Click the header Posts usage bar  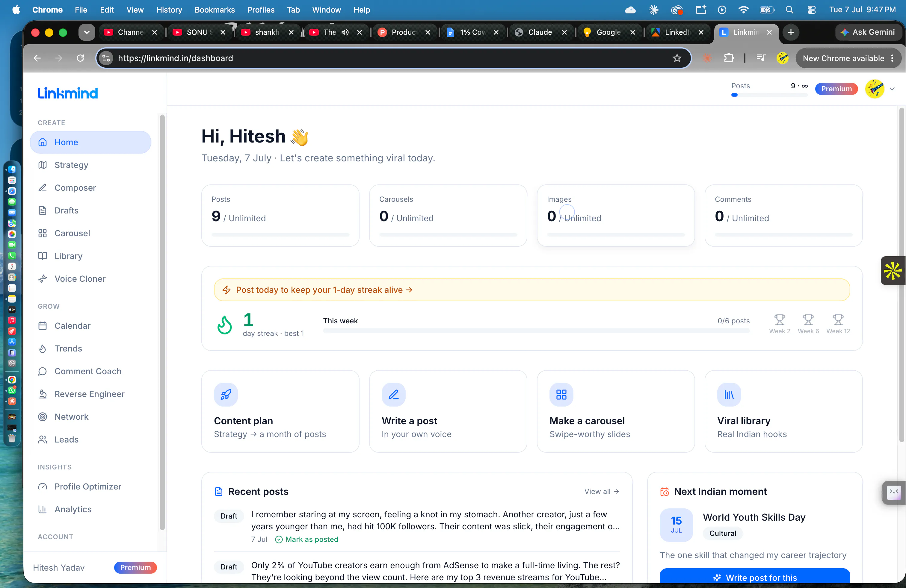pos(769,95)
